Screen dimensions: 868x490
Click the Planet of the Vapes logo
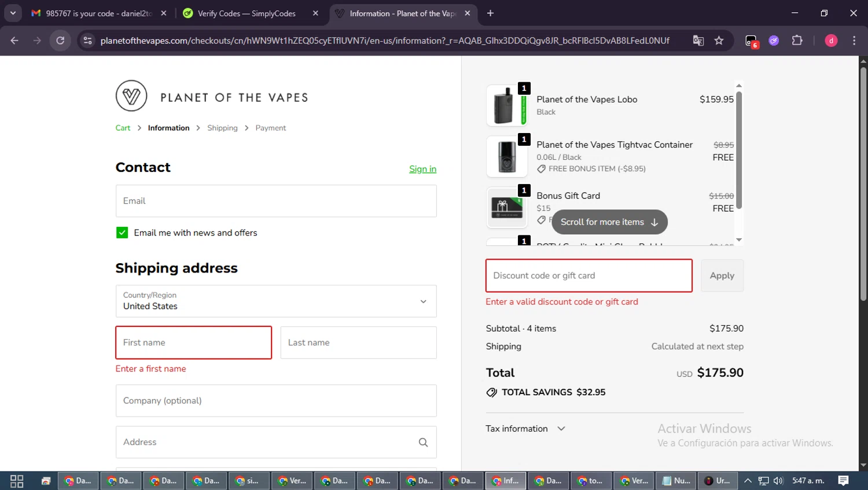point(212,96)
